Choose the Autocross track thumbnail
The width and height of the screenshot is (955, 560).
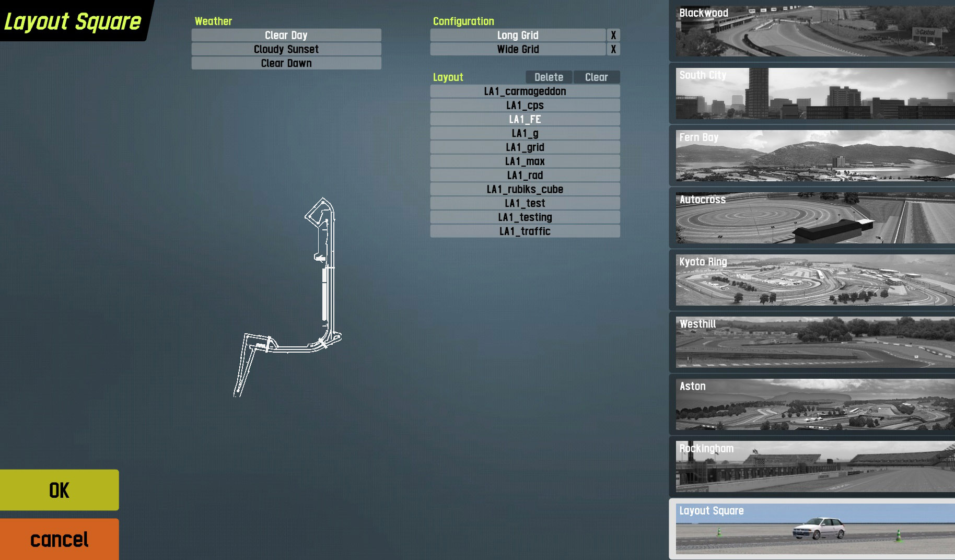(x=815, y=218)
